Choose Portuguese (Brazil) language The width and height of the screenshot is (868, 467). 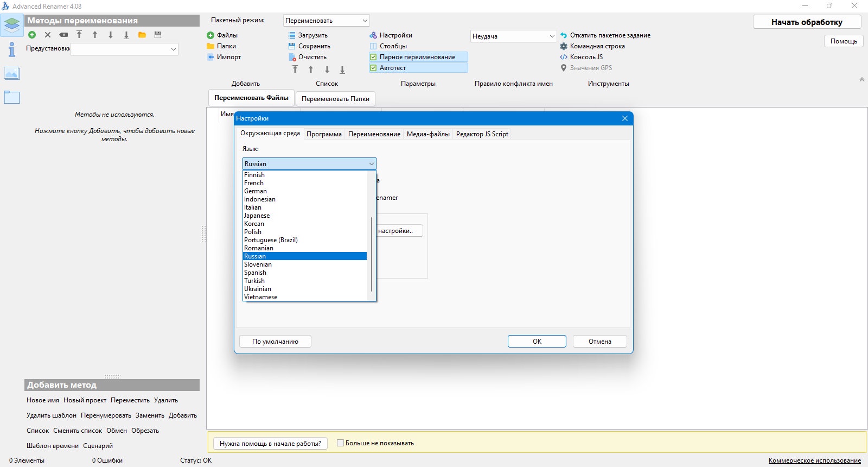tap(305, 240)
